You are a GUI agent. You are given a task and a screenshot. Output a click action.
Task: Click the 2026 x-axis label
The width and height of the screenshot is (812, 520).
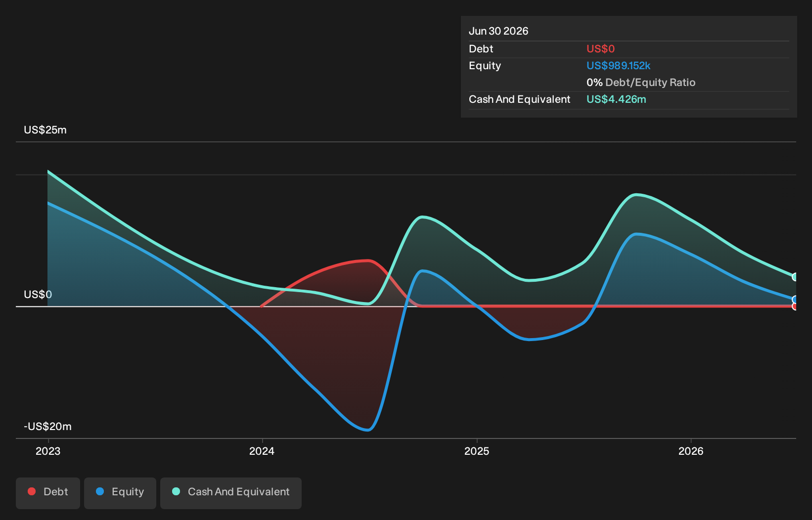(691, 451)
